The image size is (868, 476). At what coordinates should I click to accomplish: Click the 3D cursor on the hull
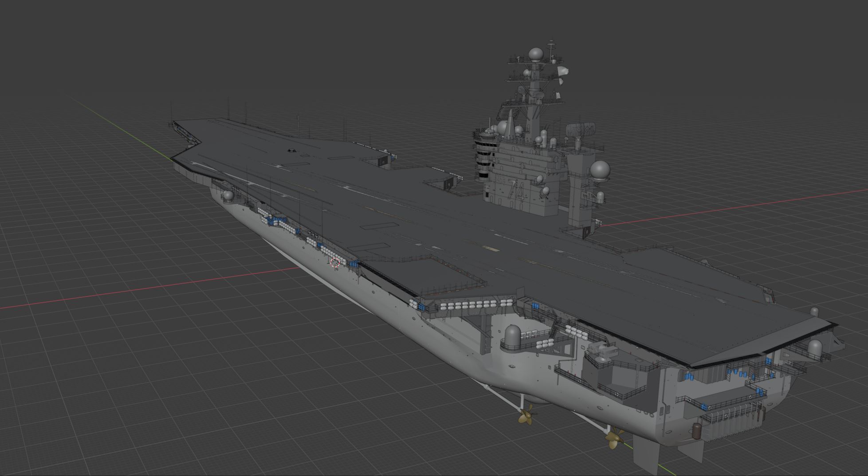pos(335,262)
